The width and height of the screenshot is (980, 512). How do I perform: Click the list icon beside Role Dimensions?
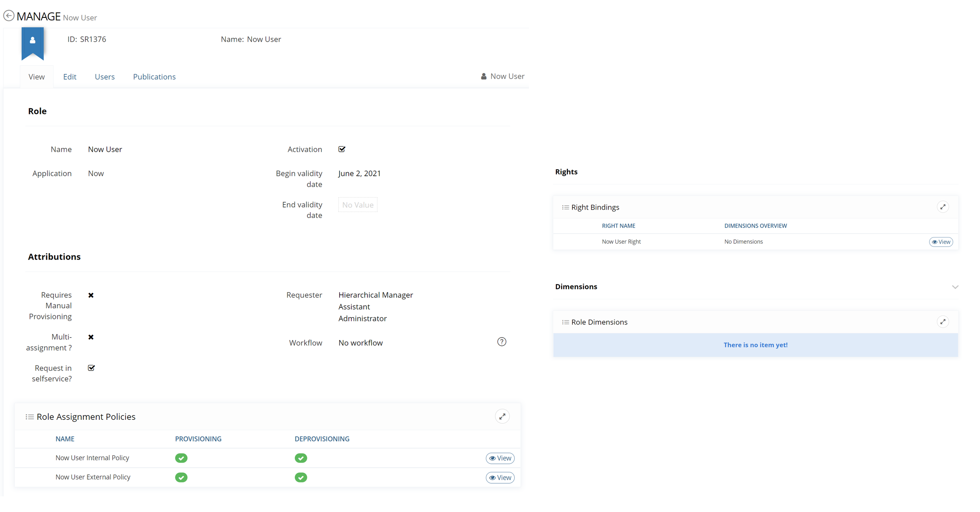tap(565, 322)
